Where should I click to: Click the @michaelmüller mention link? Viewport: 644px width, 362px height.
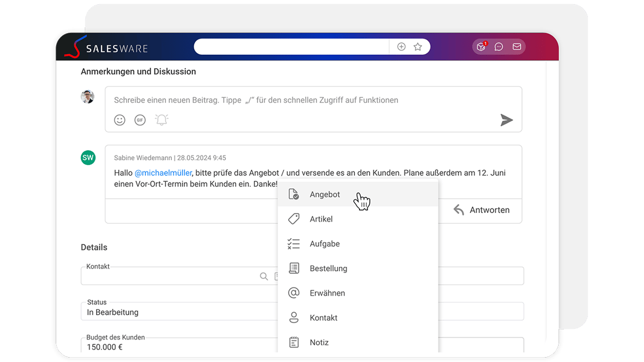163,173
